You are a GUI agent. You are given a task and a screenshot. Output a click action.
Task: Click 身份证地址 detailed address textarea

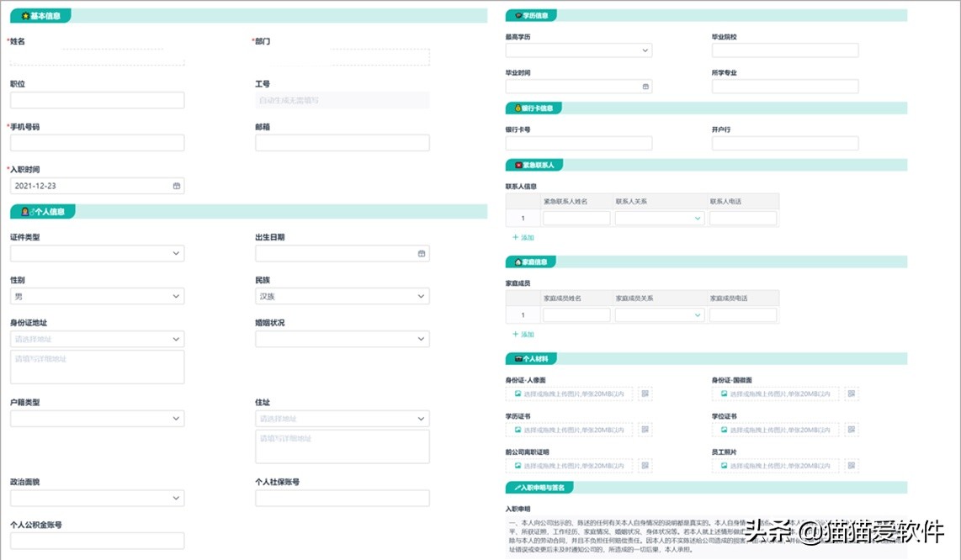pyautogui.click(x=98, y=367)
